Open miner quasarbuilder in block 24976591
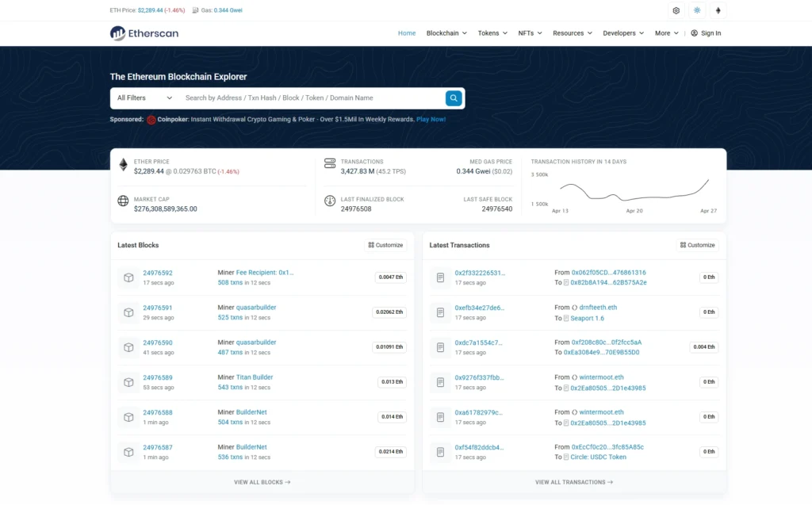 (x=256, y=308)
